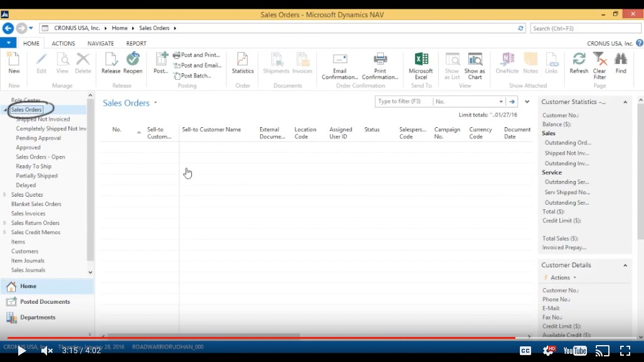Enter fullscreen video mode
Image resolution: width=644 pixels, height=362 pixels.
pos(625,351)
